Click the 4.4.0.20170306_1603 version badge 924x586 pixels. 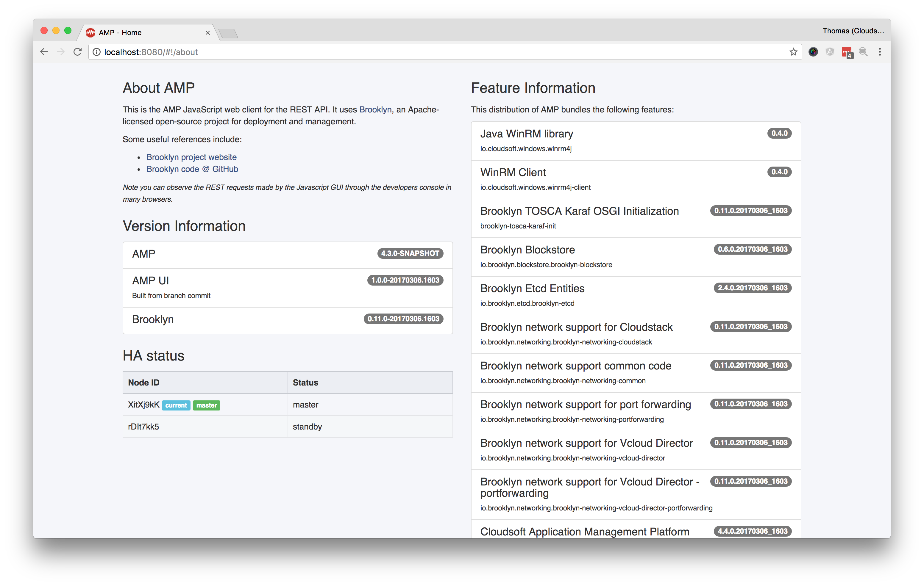753,531
